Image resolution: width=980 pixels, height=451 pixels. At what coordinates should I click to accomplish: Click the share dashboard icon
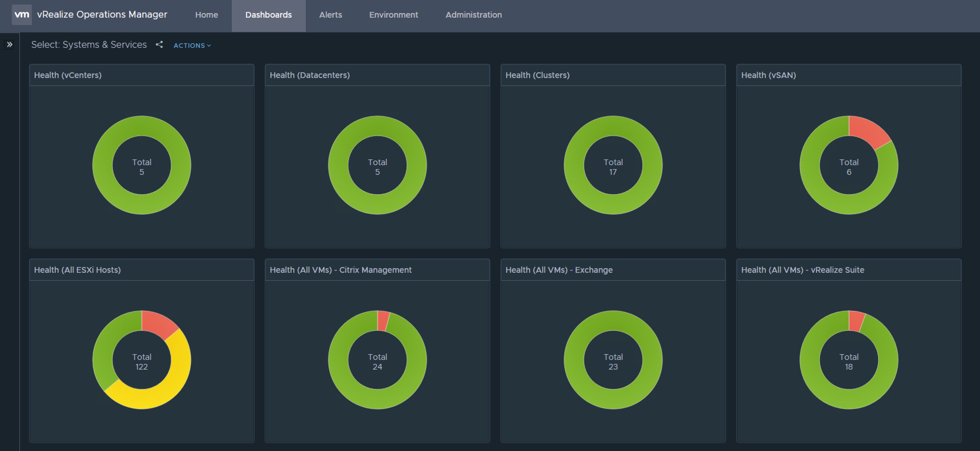159,44
